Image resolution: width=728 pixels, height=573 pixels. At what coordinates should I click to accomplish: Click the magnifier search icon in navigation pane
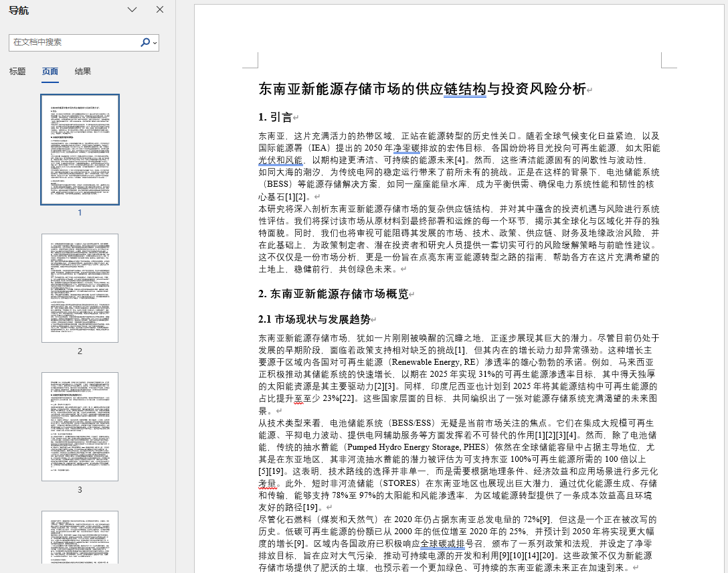click(x=145, y=42)
